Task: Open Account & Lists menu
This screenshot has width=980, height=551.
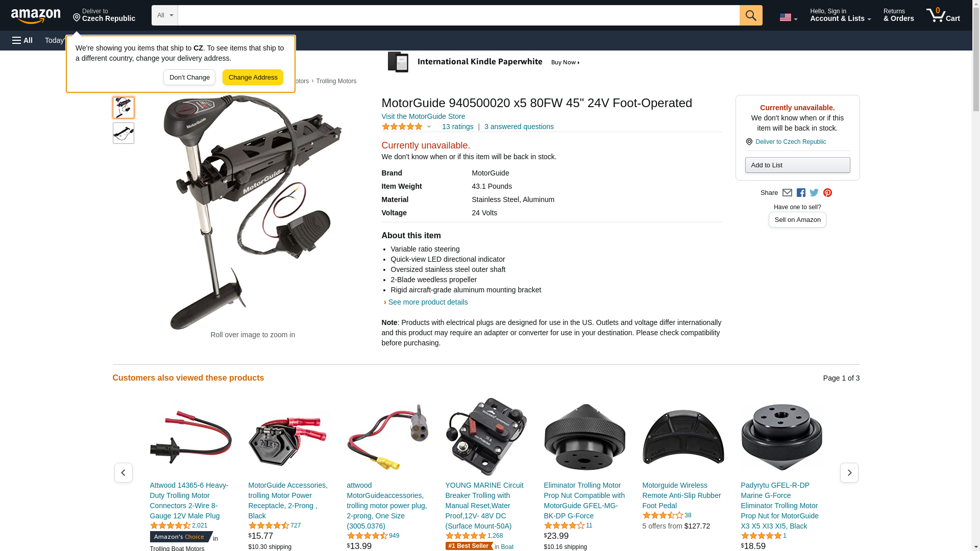Action: 840,15
